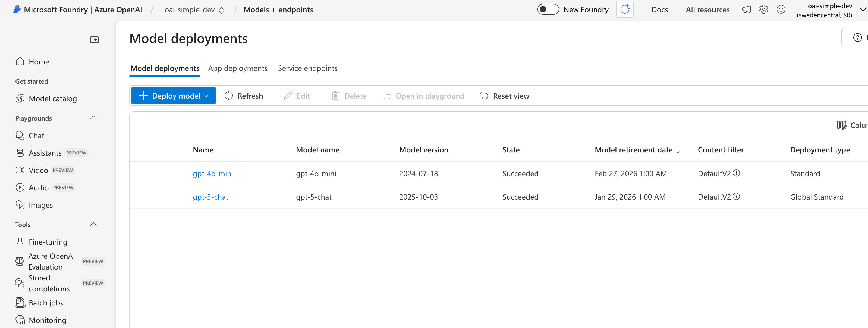Open the AI chat assistant icon
This screenshot has height=328, width=868.
click(x=624, y=10)
